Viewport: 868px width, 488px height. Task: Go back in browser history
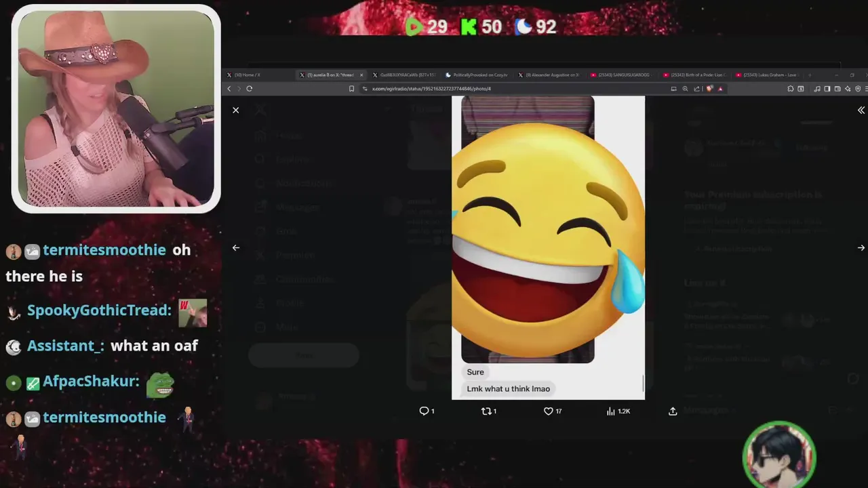(x=229, y=89)
